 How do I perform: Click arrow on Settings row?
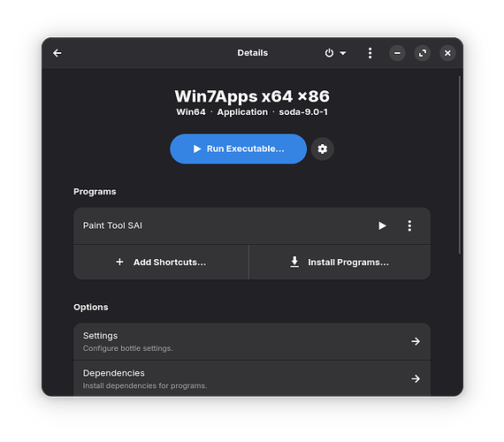pyautogui.click(x=416, y=341)
